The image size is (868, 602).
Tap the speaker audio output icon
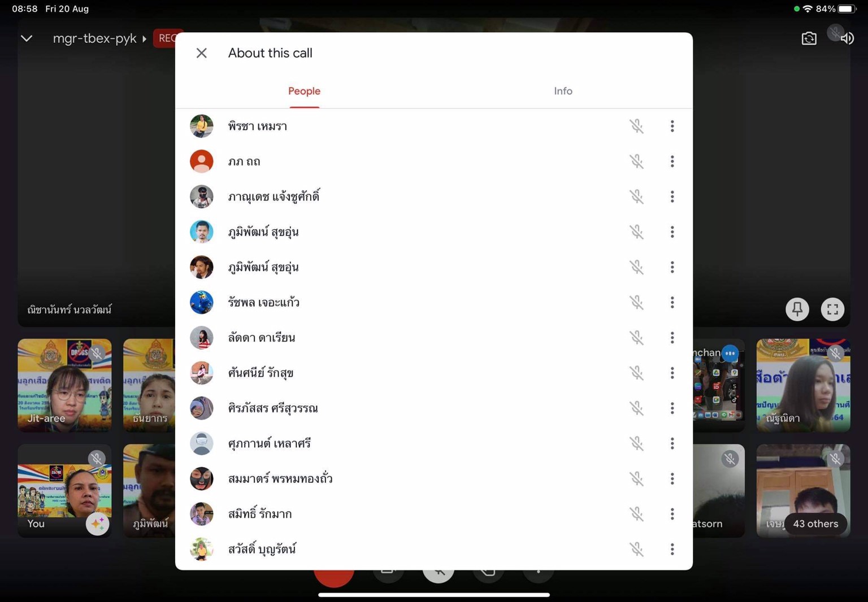(x=847, y=38)
